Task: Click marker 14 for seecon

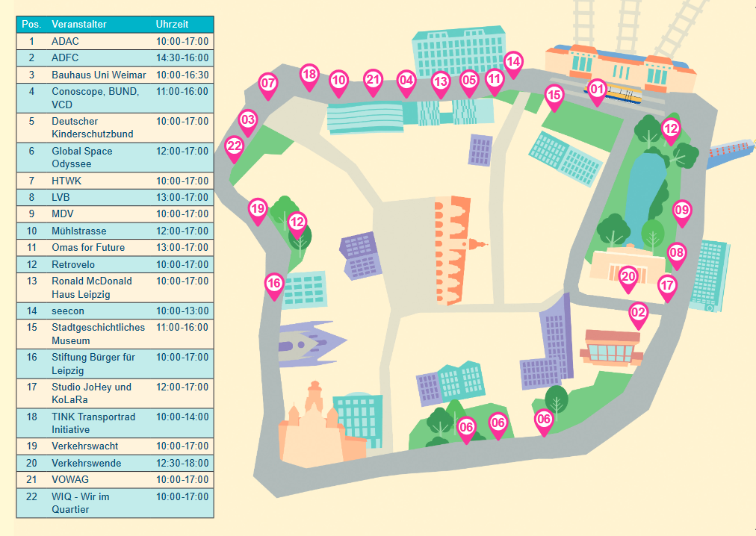Action: coord(513,61)
